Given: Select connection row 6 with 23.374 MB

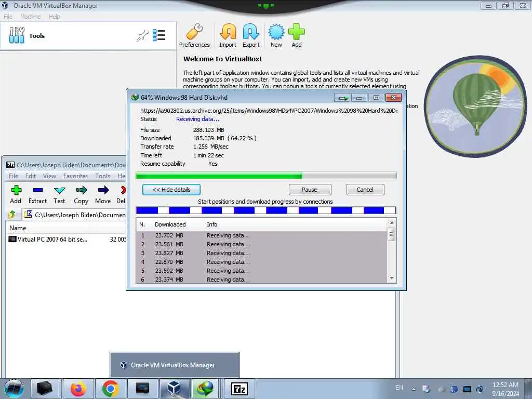Looking at the screenshot, I should coord(261,279).
